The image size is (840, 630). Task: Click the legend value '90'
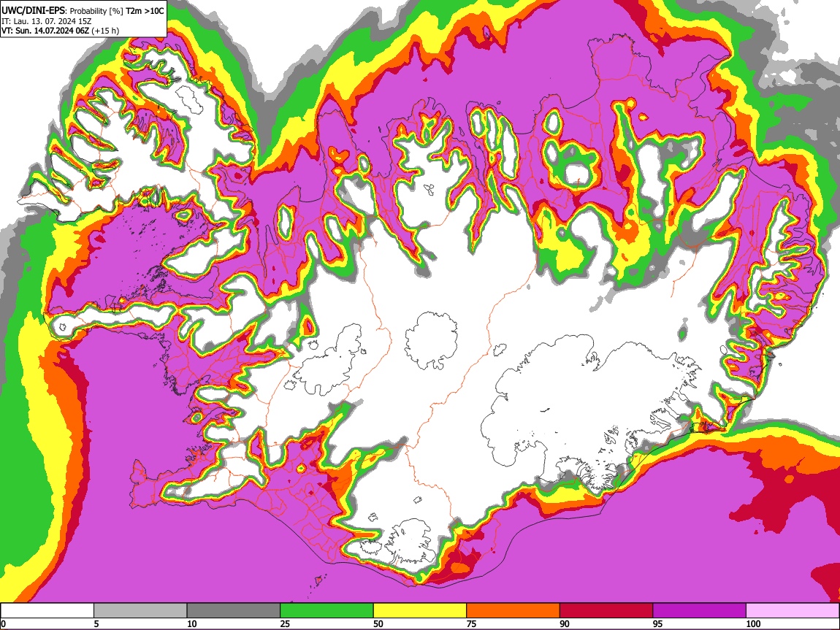[x=564, y=623]
